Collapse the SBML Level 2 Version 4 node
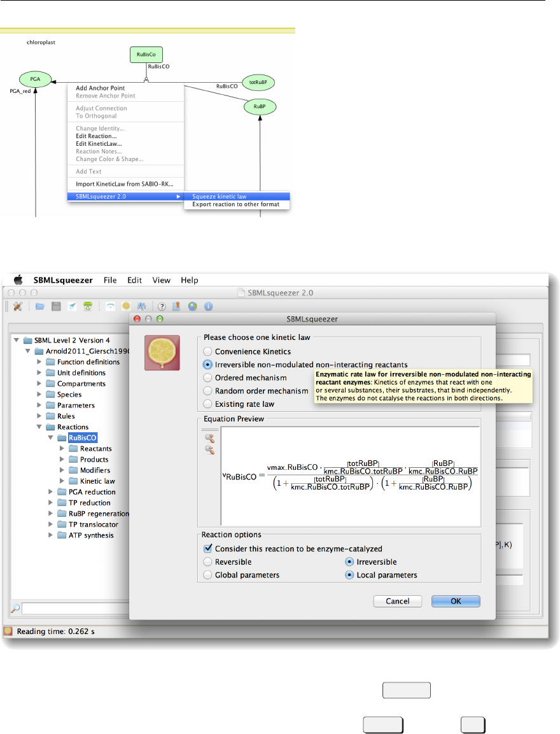This screenshot has width=560, height=734. click(x=17, y=341)
